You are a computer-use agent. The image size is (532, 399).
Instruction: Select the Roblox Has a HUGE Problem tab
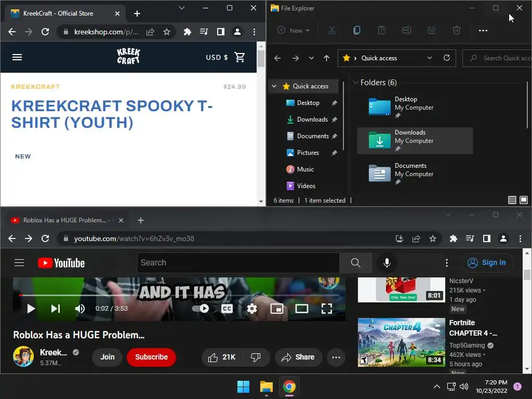tap(64, 220)
